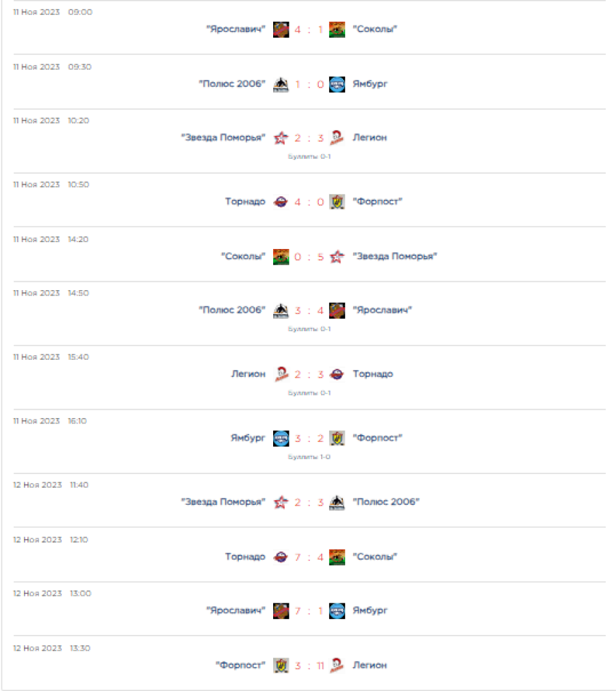This screenshot has width=616, height=691.
Task: Click Звезда Поморья logo in 14:20 match
Action: 337,257
